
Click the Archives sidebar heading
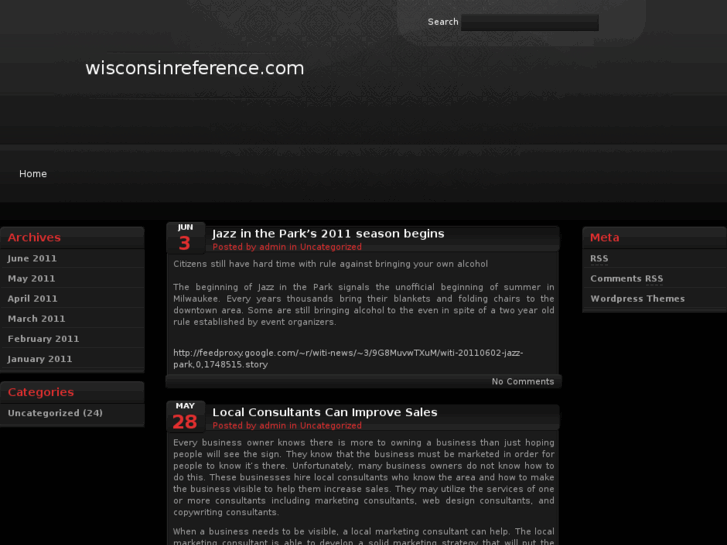click(34, 237)
